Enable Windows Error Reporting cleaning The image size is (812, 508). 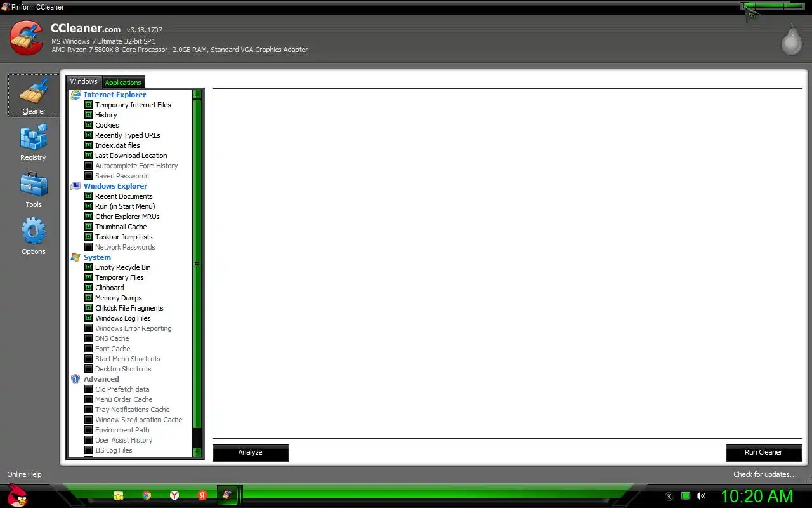coord(89,328)
